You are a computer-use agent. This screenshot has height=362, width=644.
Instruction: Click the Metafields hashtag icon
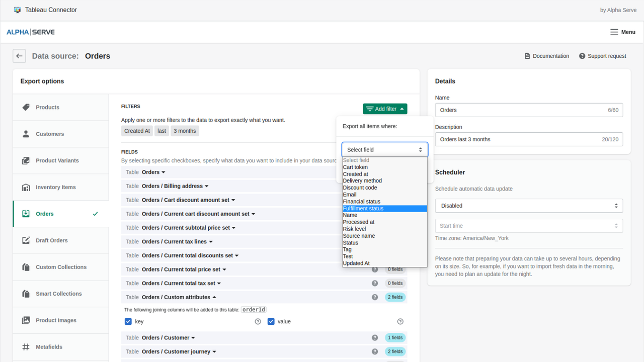click(x=26, y=347)
